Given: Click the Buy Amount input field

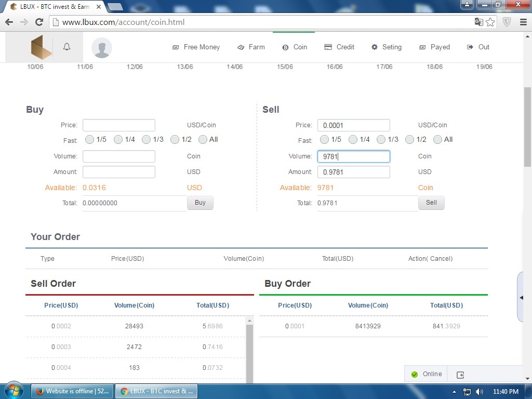Looking at the screenshot, I should pyautogui.click(x=119, y=172).
